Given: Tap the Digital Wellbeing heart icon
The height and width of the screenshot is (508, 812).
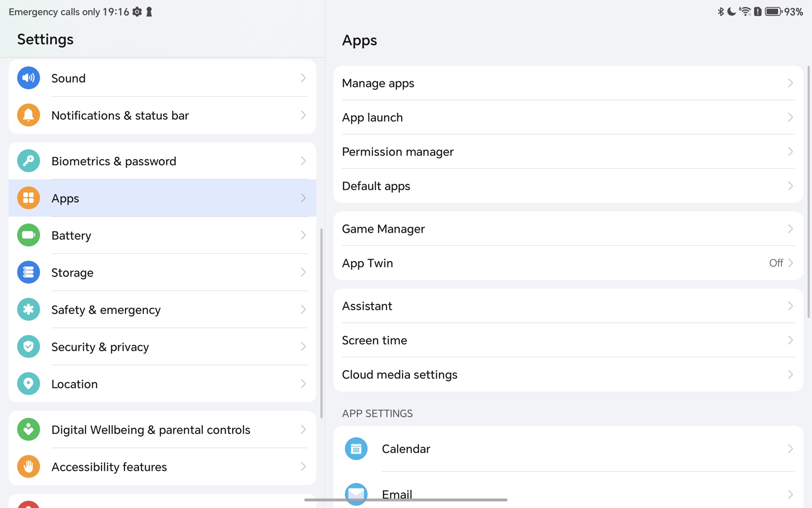Looking at the screenshot, I should coord(28,430).
